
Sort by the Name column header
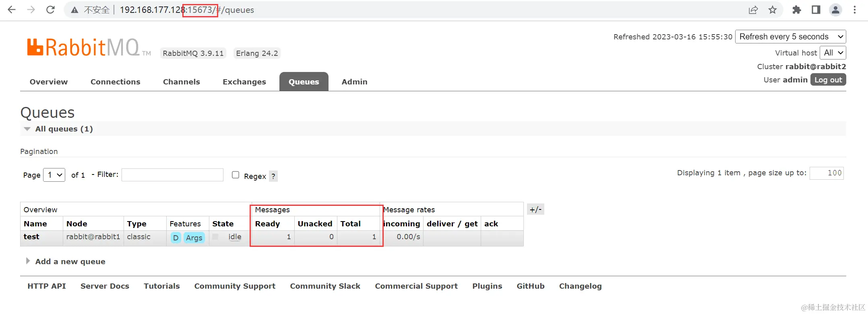pyautogui.click(x=35, y=224)
